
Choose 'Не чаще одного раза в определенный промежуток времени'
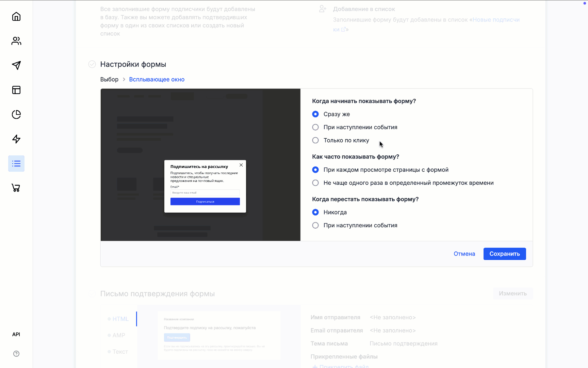(315, 183)
